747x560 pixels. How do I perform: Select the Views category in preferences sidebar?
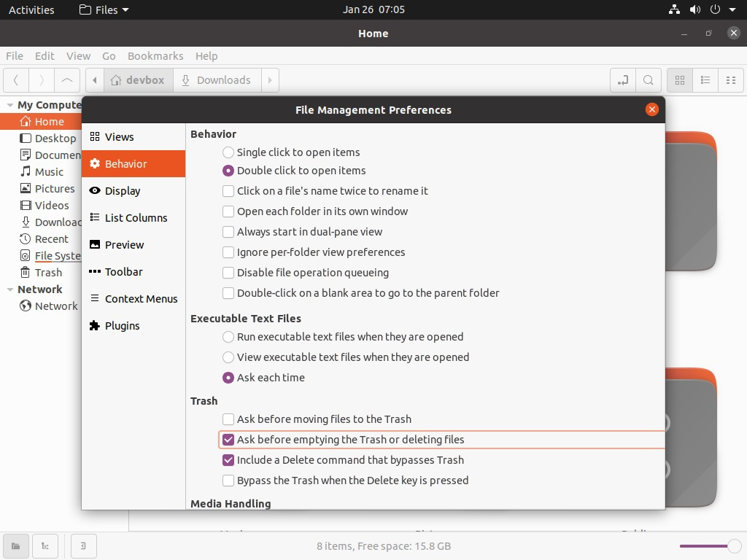pos(120,136)
